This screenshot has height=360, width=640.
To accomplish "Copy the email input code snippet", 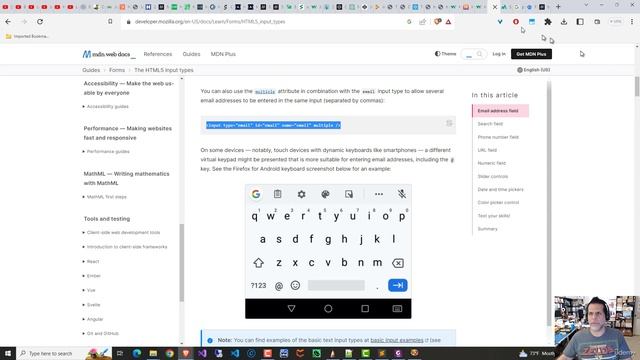I will [449, 123].
